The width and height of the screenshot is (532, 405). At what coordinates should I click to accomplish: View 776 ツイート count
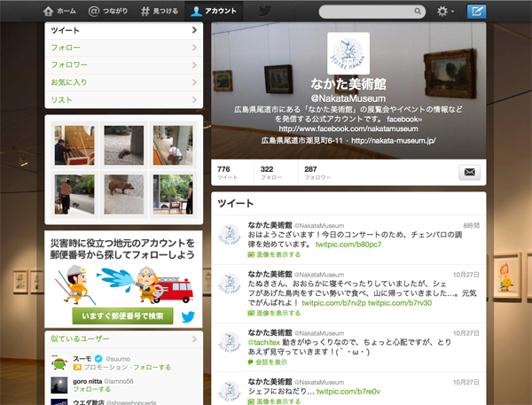point(227,172)
